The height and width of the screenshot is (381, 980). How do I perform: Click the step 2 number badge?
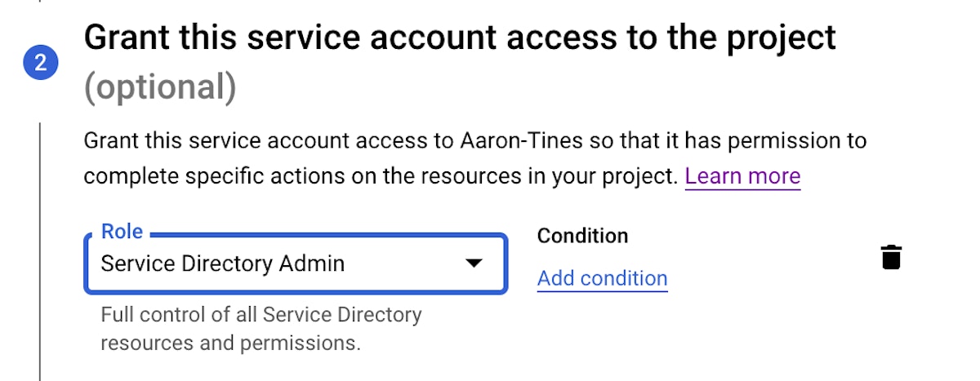tap(41, 64)
